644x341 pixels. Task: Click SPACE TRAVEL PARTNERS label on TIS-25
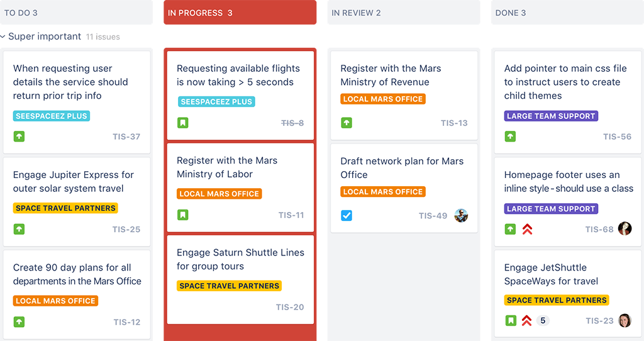pyautogui.click(x=65, y=208)
